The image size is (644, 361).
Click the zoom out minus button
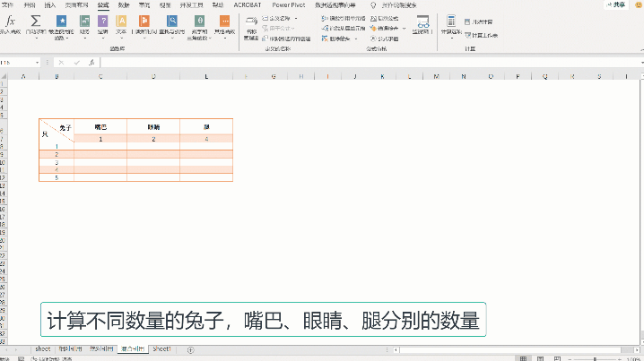coord(570,359)
